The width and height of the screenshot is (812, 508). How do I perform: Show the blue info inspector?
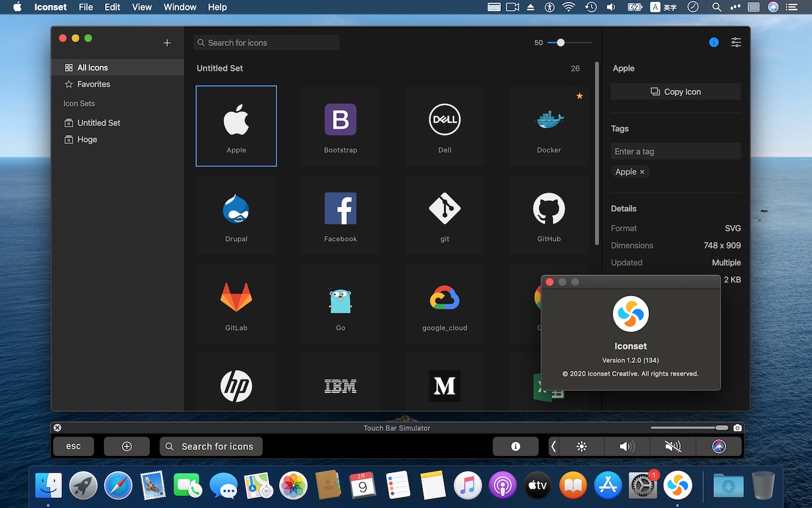(x=713, y=42)
